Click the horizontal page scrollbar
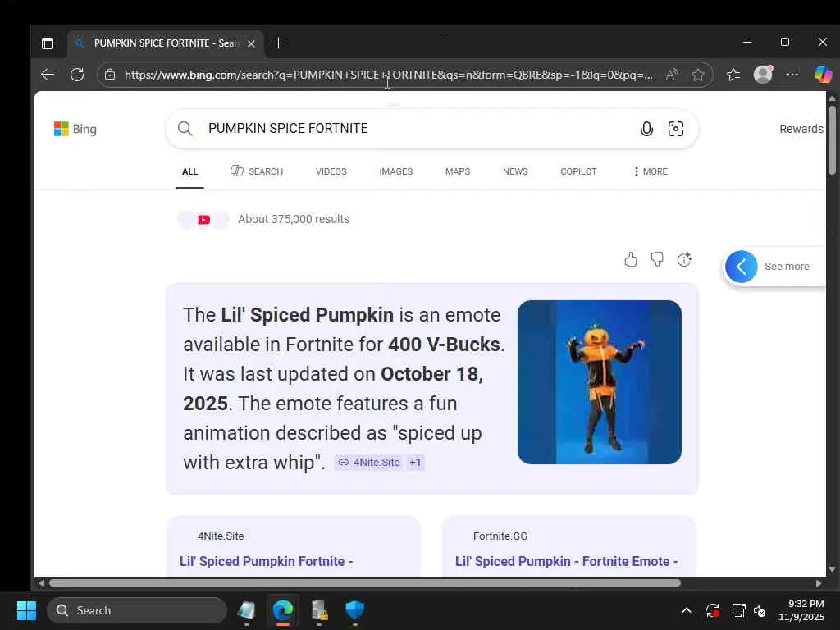Viewport: 840px width, 630px height. pos(365,583)
